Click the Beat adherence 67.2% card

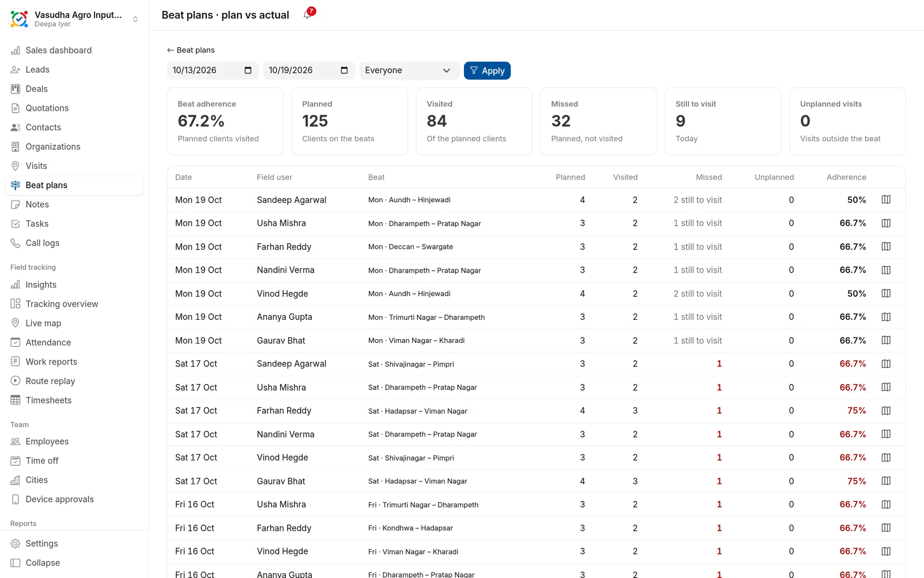225,121
